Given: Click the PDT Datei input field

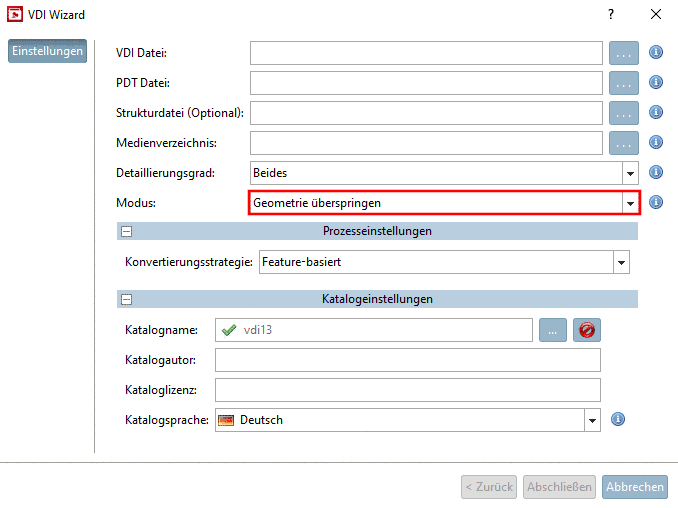Looking at the screenshot, I should [x=426, y=83].
